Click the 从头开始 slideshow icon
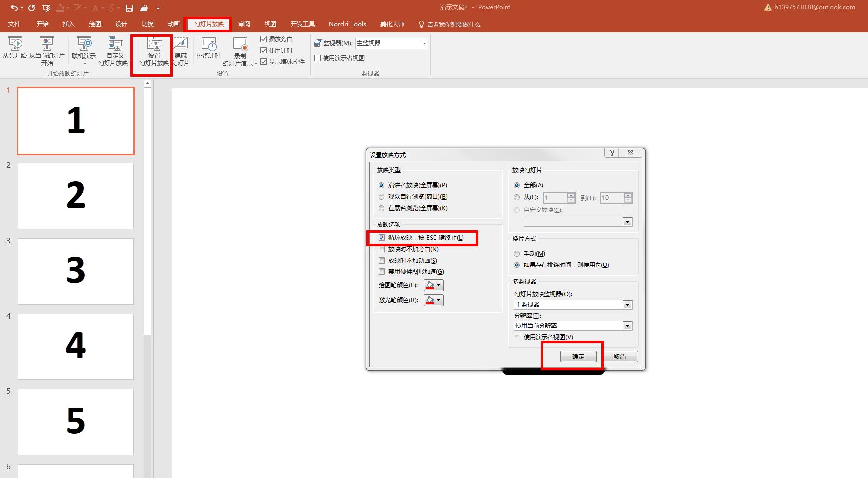Screen dimensions: 868x478 point(15,45)
